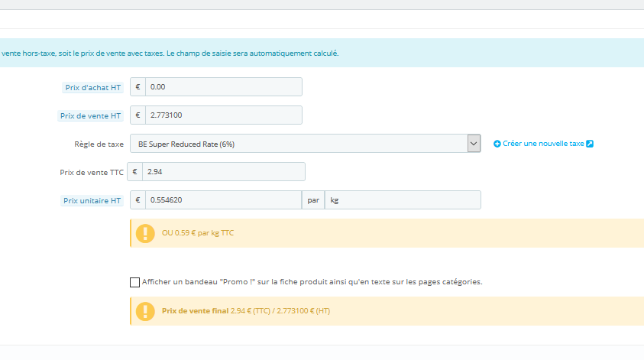
Task: Click the euro symbol of Prix de vente HT
Action: click(138, 115)
